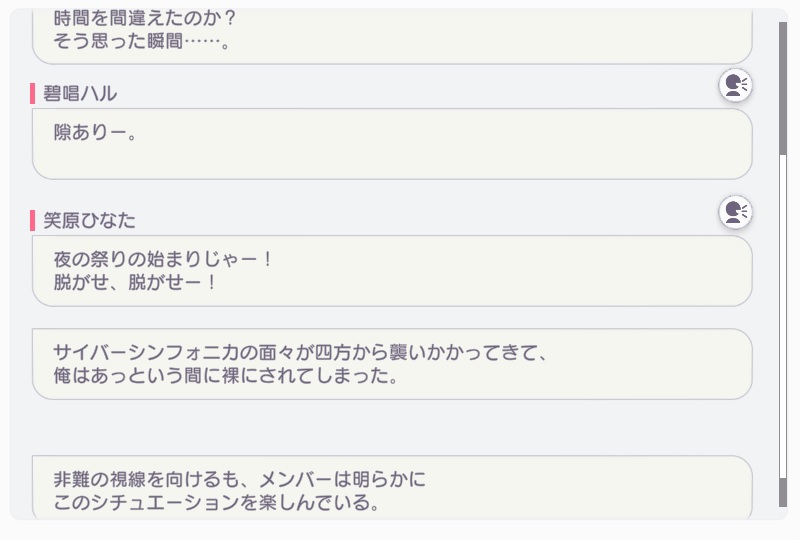Click the text このシチュエーションを楽しんでいる。
The width and height of the screenshot is (800, 540).
(217, 503)
